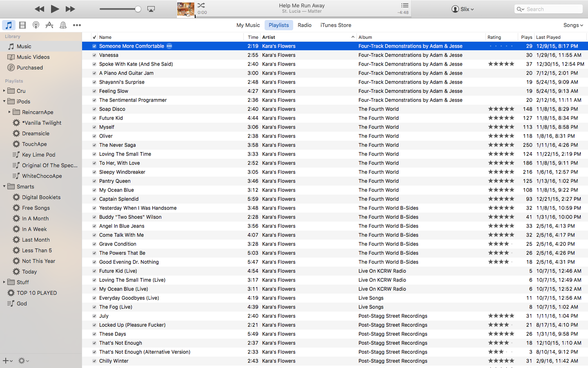Open the Digital Booklets gear icon
The height and width of the screenshot is (368, 588).
[16, 197]
